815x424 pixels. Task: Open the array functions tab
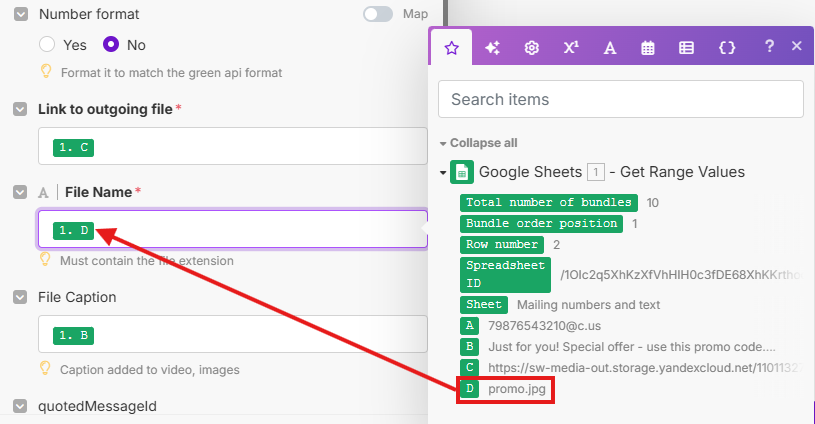pos(687,47)
